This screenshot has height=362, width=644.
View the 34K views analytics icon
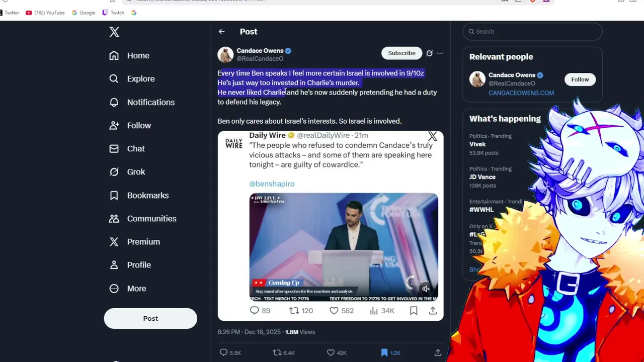[x=374, y=311]
